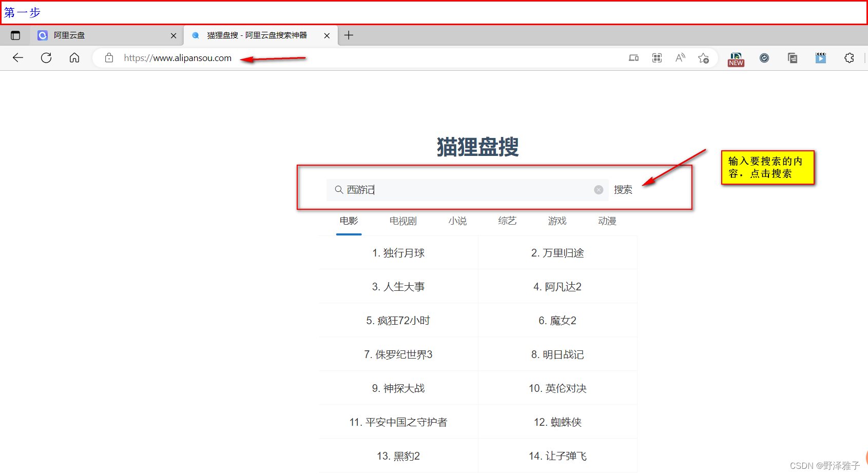868x475 pixels.
Task: Close the 阿里云盘 tab
Action: (173, 35)
